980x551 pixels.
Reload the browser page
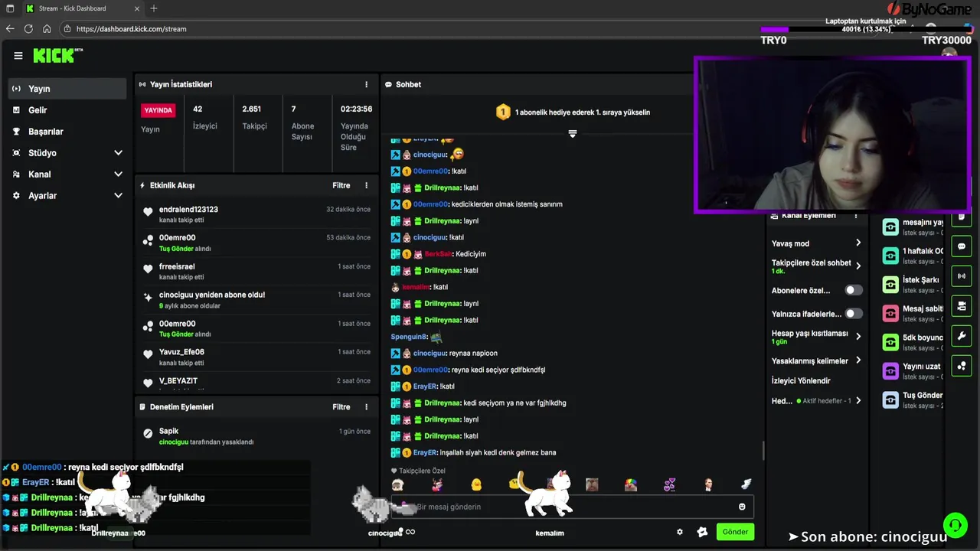pos(28,29)
